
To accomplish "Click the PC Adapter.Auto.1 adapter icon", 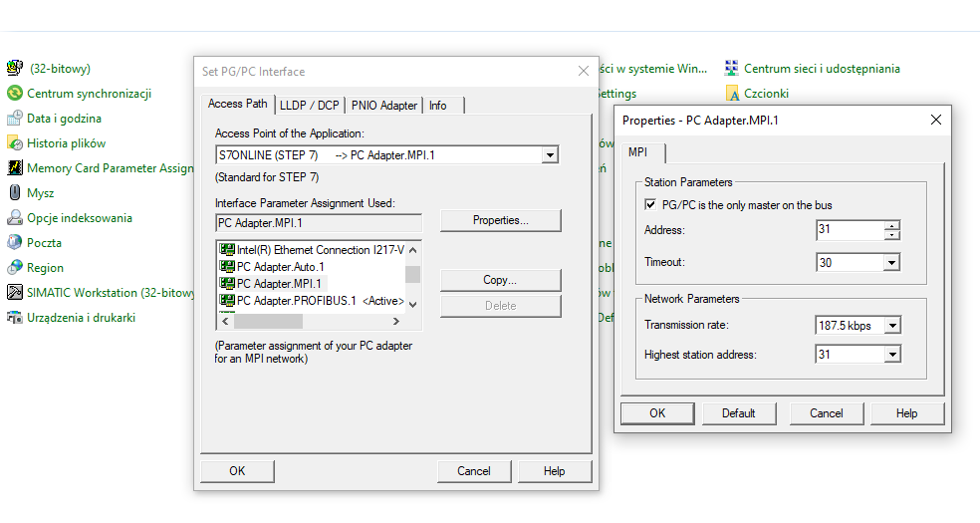I will pos(227,266).
